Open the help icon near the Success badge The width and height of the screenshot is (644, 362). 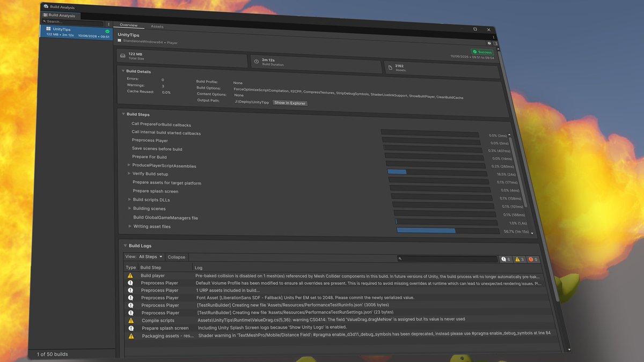click(489, 43)
